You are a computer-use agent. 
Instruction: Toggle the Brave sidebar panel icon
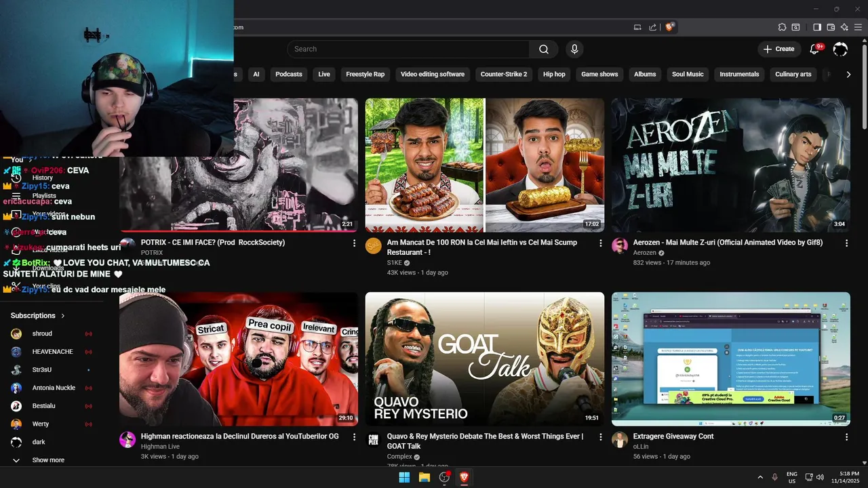pyautogui.click(x=817, y=27)
